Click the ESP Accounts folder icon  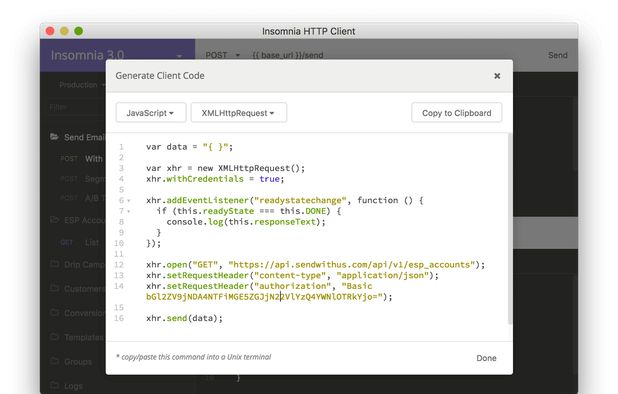(54, 220)
